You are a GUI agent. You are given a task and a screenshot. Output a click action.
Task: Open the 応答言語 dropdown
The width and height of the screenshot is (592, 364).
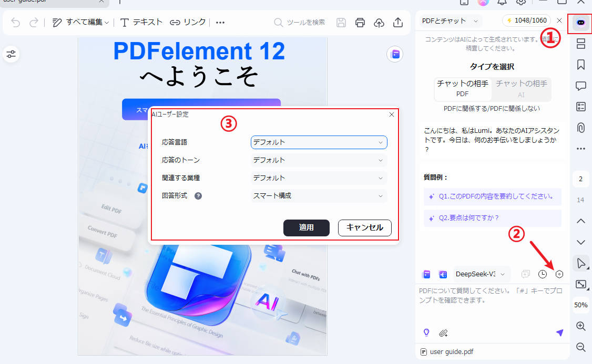click(x=319, y=142)
